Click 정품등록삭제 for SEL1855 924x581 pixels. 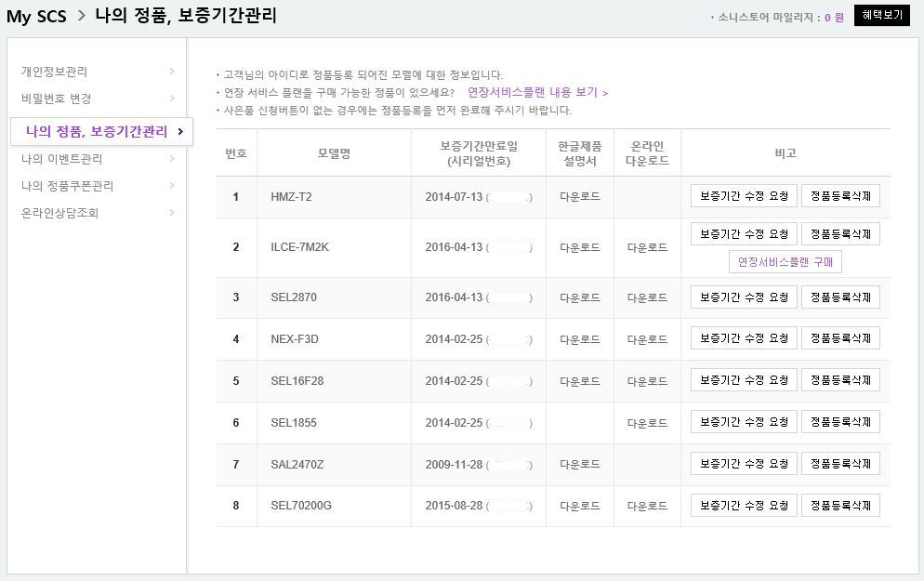[840, 422]
